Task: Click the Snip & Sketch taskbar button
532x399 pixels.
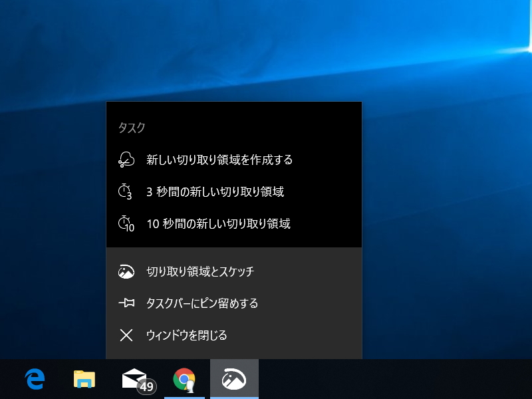Action: 234,379
